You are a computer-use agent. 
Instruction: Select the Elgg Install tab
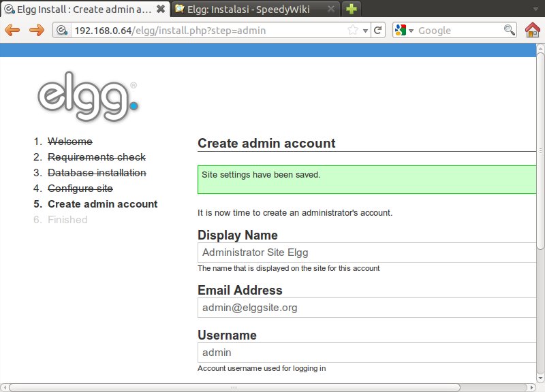pos(78,9)
